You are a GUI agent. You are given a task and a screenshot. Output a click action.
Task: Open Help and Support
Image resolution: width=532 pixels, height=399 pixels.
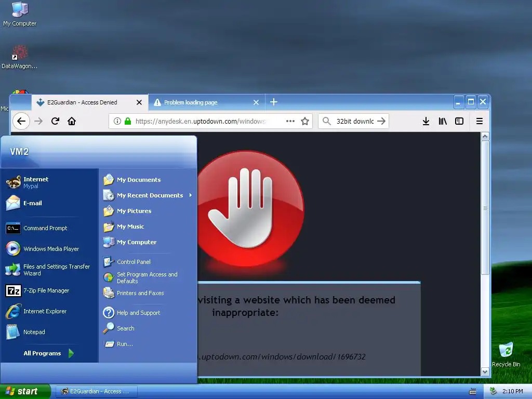click(148, 313)
